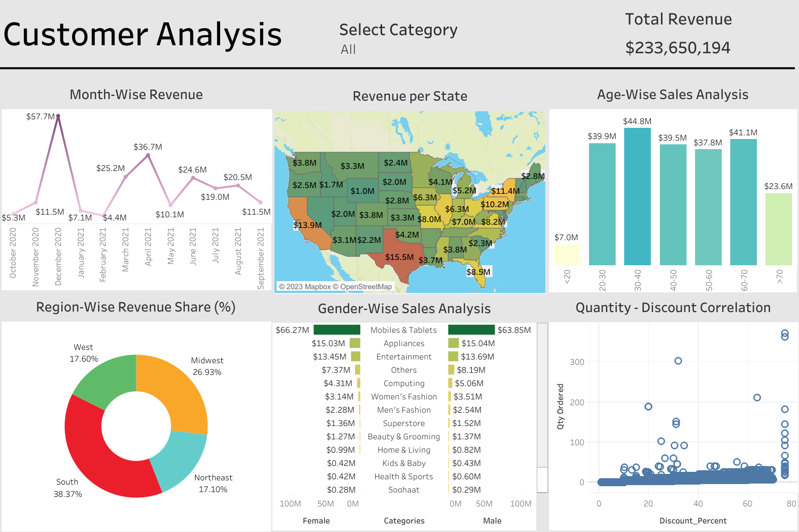The height and width of the screenshot is (532, 799).
Task: Open the OpenStreetMap attribution link
Action: 361,285
